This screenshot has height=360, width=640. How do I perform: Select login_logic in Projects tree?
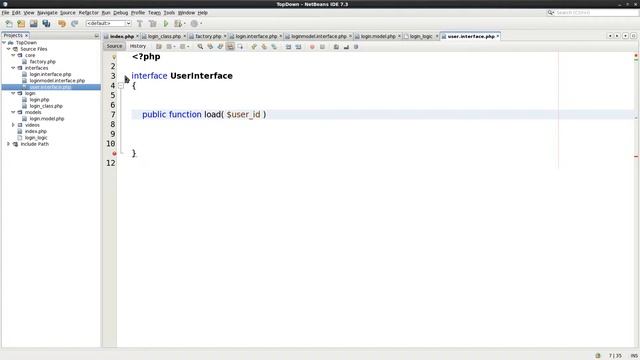click(36, 138)
